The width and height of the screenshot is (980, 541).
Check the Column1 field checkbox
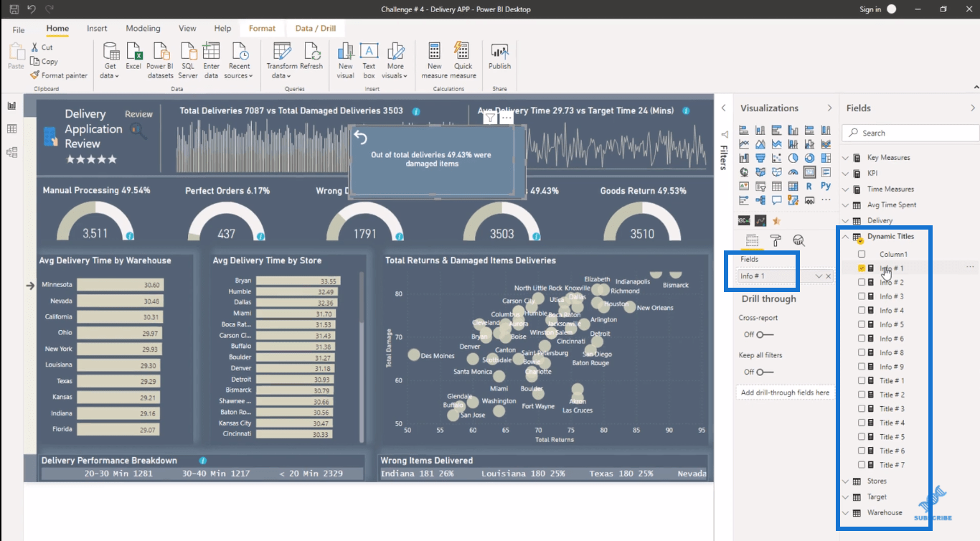[x=862, y=254]
